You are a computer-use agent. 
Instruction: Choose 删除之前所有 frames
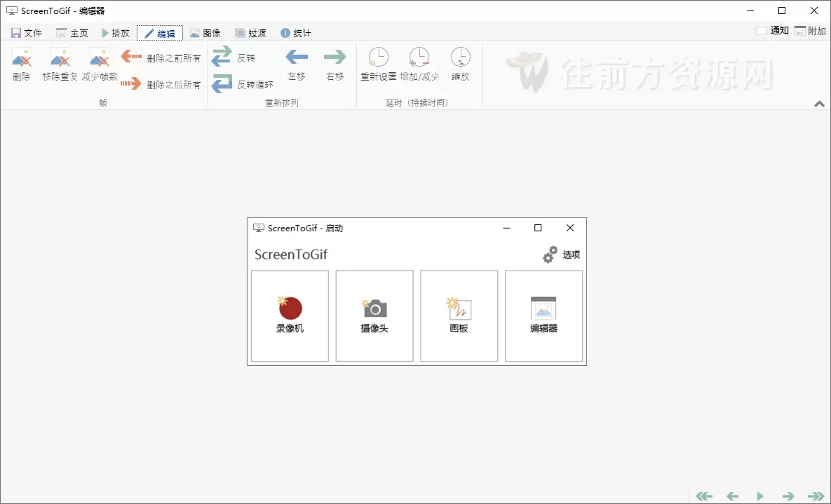tap(161, 57)
